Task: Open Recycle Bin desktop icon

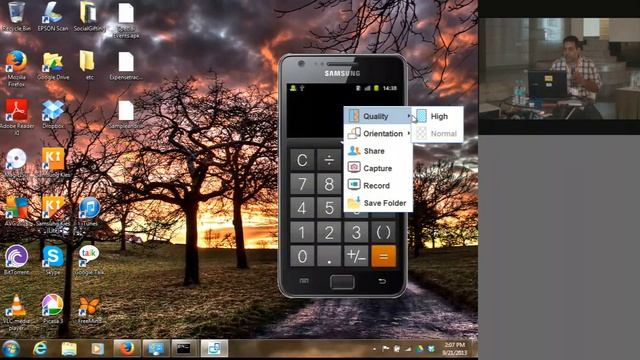Action: click(16, 17)
